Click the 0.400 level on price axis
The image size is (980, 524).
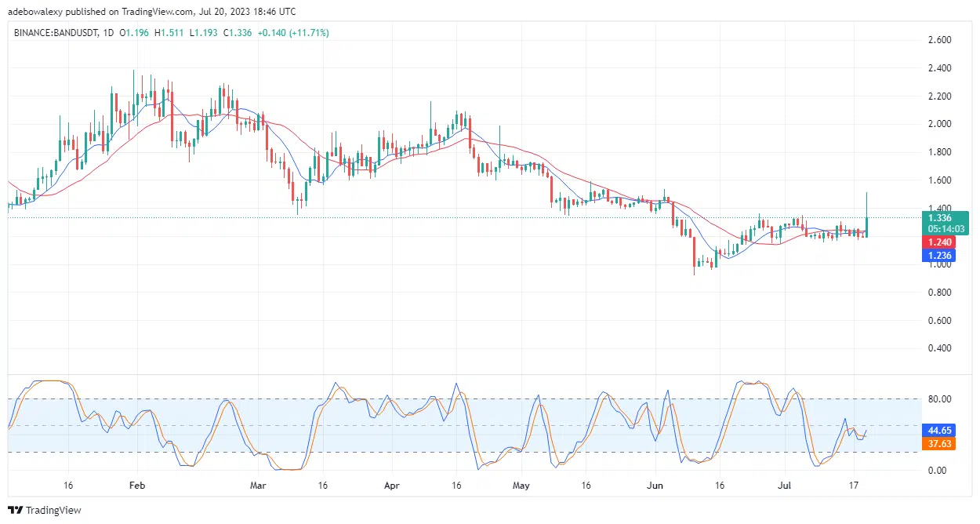point(939,348)
